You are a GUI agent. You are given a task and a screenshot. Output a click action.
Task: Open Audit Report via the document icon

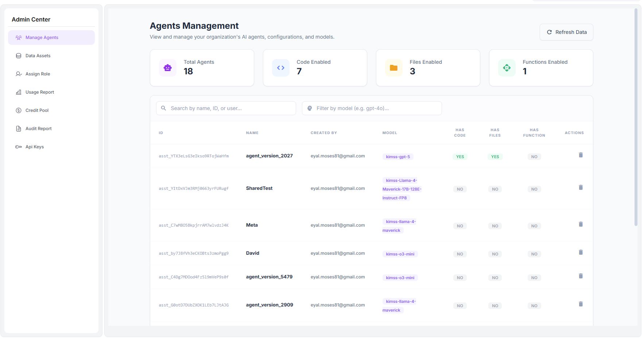(x=18, y=128)
